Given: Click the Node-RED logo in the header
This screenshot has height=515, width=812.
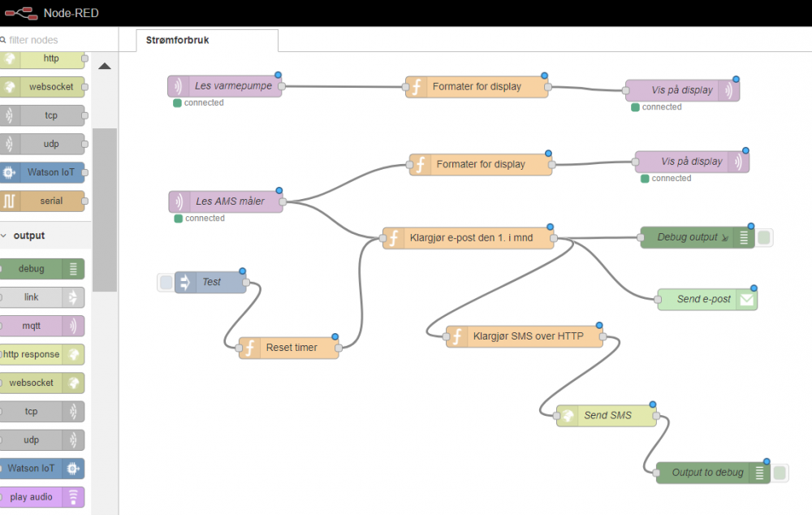Looking at the screenshot, I should pos(19,13).
